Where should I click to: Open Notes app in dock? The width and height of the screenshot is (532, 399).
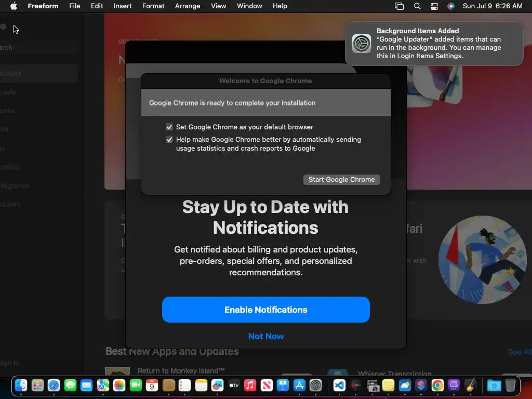coord(201,385)
